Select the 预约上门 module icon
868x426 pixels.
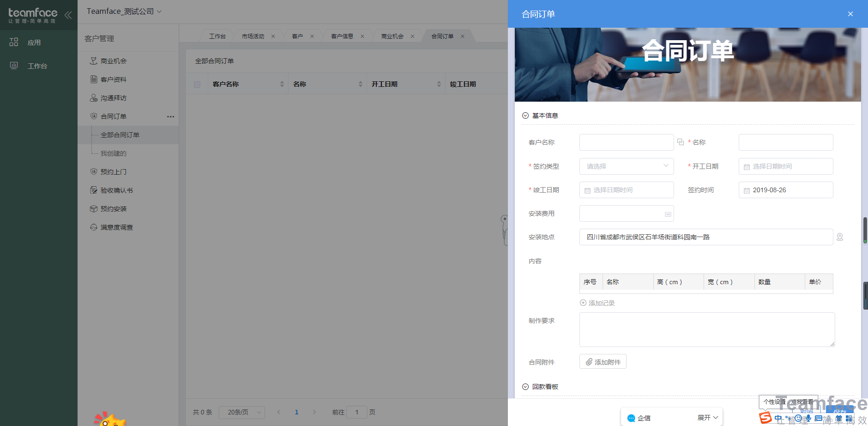tap(94, 171)
